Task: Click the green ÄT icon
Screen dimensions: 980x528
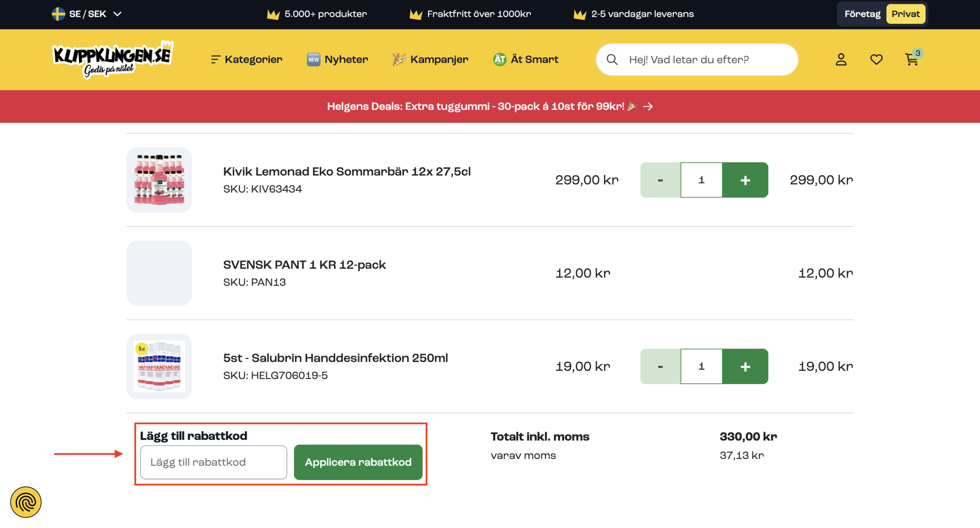Action: pyautogui.click(x=500, y=59)
